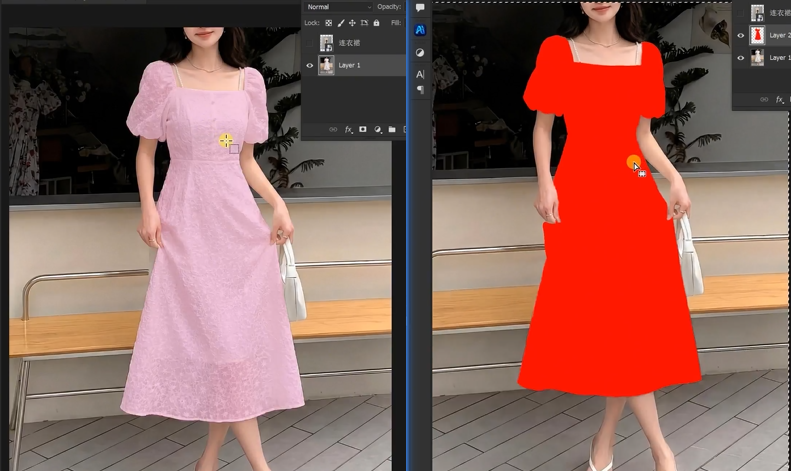Add layer mask in left Layers panel
This screenshot has width=791, height=471.
pyautogui.click(x=362, y=130)
